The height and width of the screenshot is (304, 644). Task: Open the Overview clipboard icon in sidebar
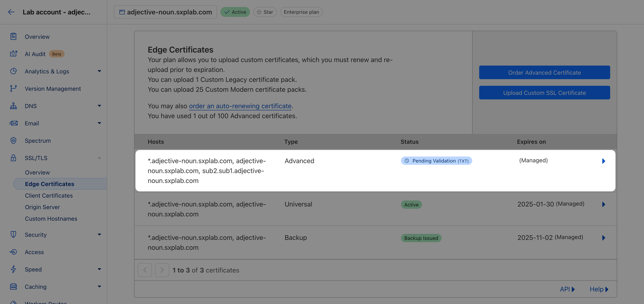[x=13, y=36]
